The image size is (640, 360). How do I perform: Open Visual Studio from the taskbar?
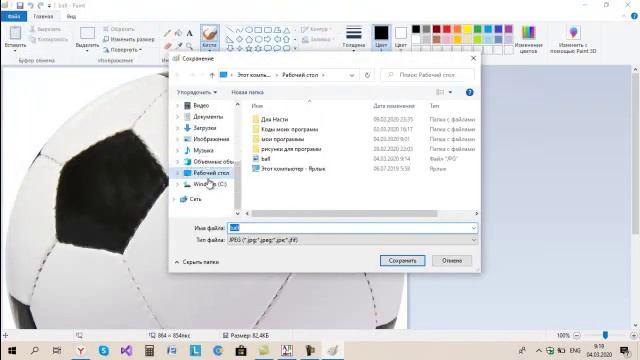point(127,351)
